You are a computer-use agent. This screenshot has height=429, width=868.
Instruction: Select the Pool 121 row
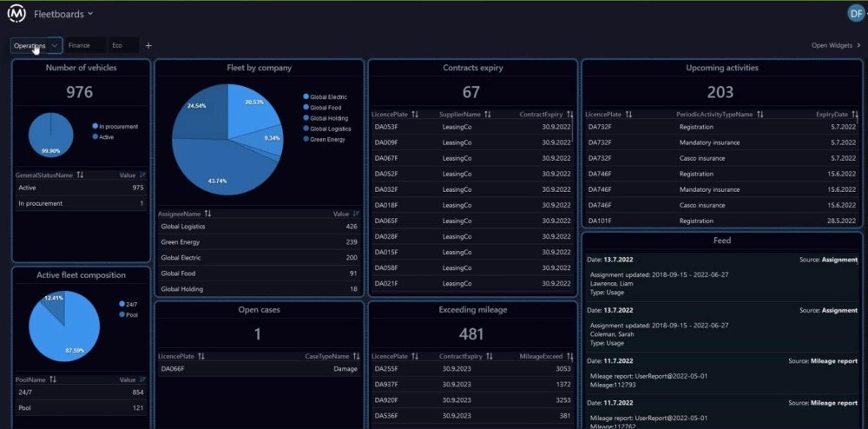[81, 408]
